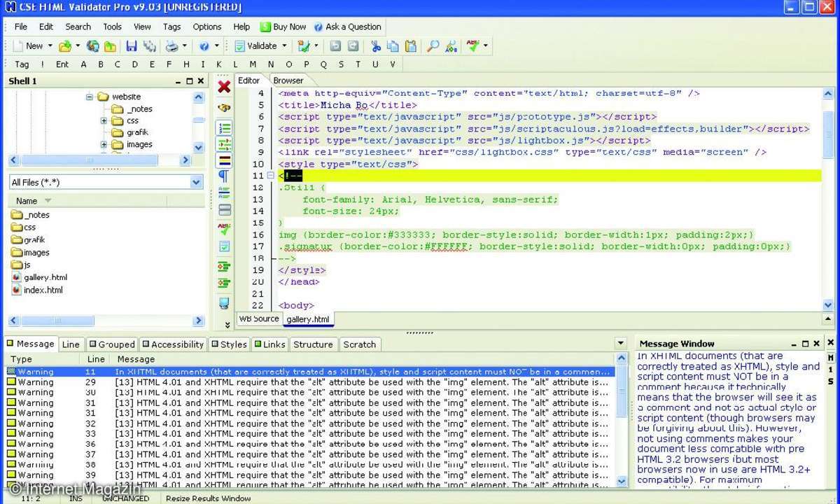Viewport: 840px width, 504px height.
Task: Click the spell check ABC toolbar icon
Action: pyautogui.click(x=474, y=46)
